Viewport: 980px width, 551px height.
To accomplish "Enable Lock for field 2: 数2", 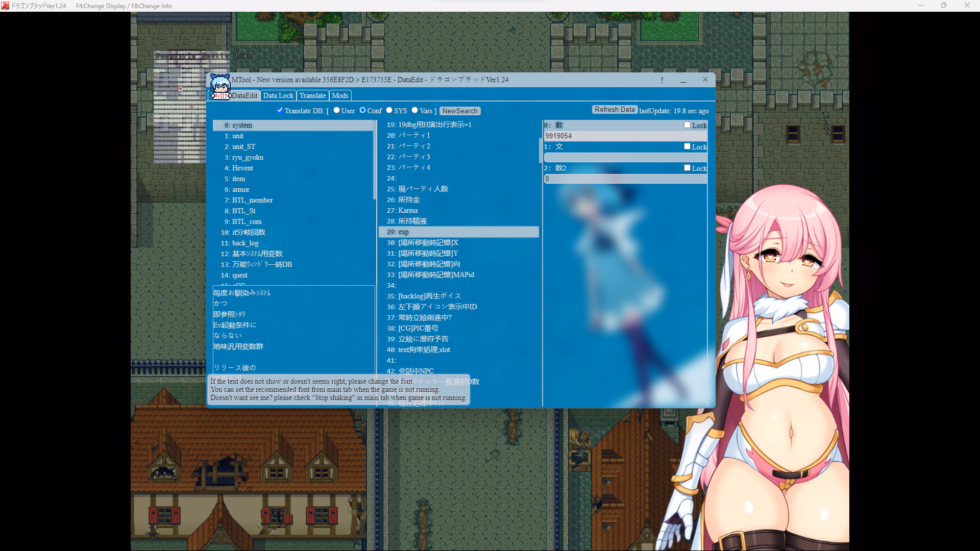I will [687, 168].
